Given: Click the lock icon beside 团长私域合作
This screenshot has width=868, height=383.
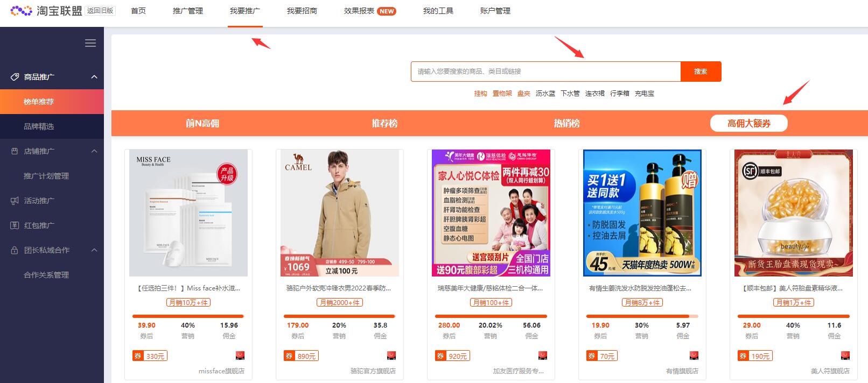Looking at the screenshot, I should point(15,250).
